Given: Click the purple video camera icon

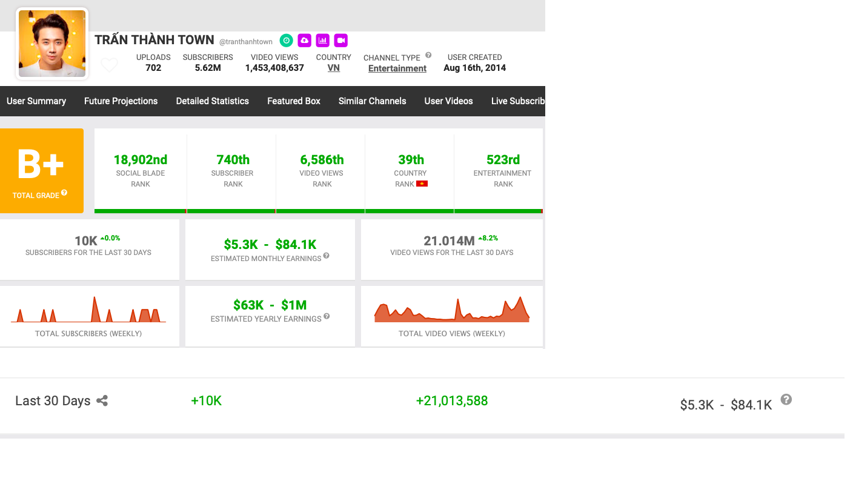Looking at the screenshot, I should (340, 41).
